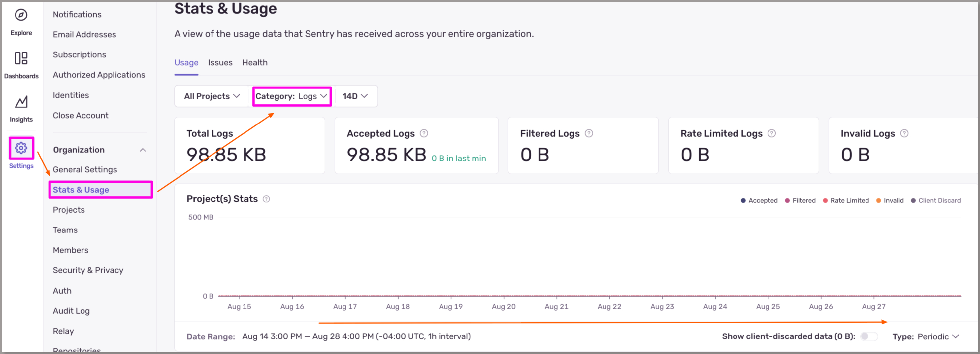Open Projects in Organization menu
Screen dimensions: 980x354
click(x=69, y=210)
